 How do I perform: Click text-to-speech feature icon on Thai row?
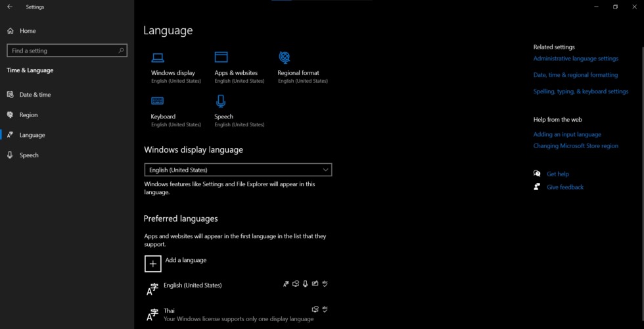(x=315, y=309)
